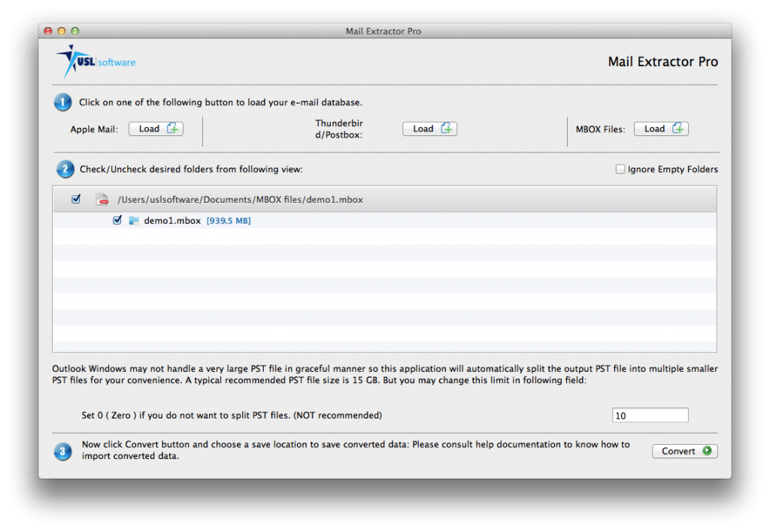Image resolution: width=770 pixels, height=532 pixels.
Task: Click the blue step 2 badge icon
Action: (x=65, y=169)
